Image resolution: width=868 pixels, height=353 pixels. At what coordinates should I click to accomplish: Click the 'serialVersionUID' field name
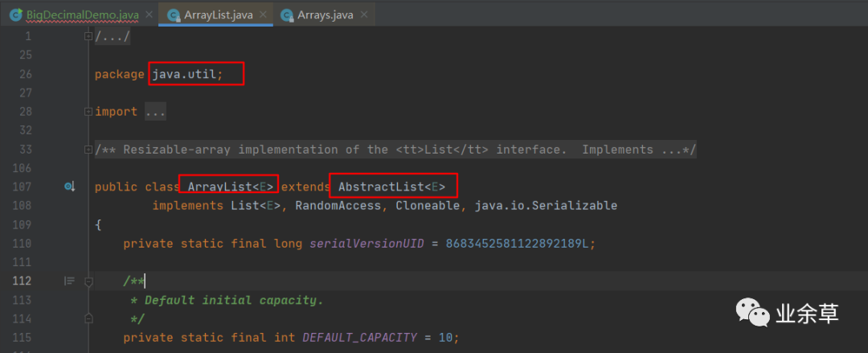click(366, 244)
